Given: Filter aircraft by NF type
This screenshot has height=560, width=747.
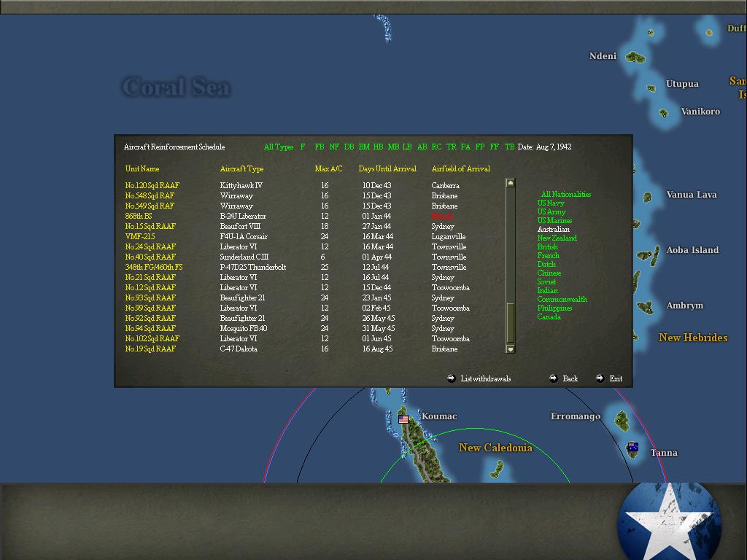Looking at the screenshot, I should click(x=334, y=147).
